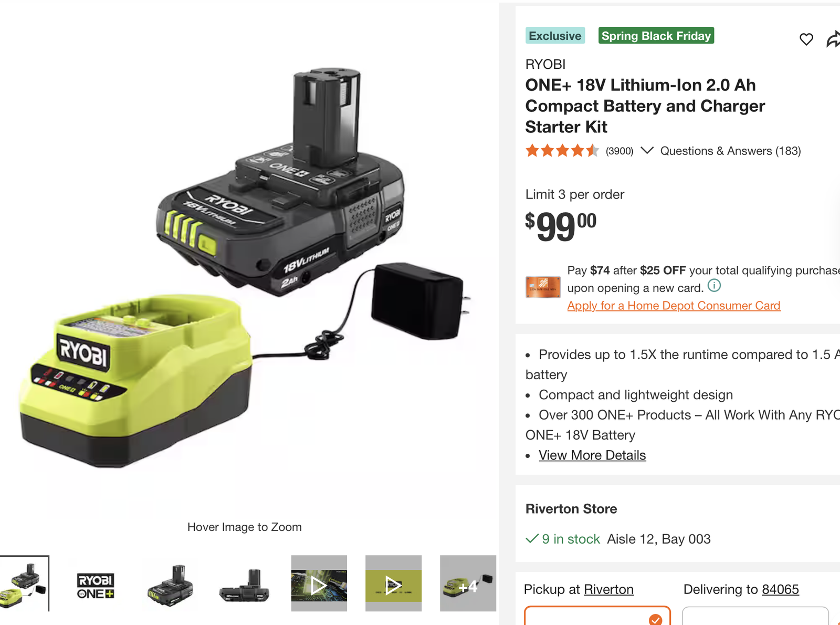Open Questions & Answers (183)
This screenshot has width=840, height=625.
[730, 151]
